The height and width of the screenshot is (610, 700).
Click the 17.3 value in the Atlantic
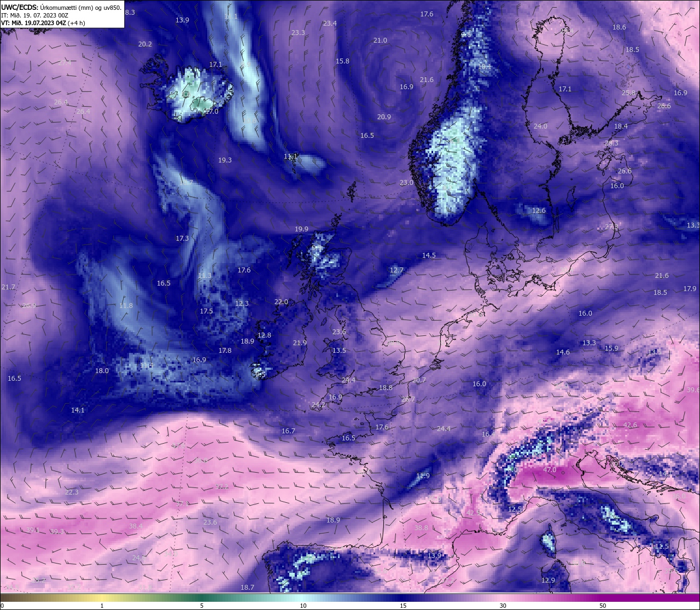pos(182,238)
